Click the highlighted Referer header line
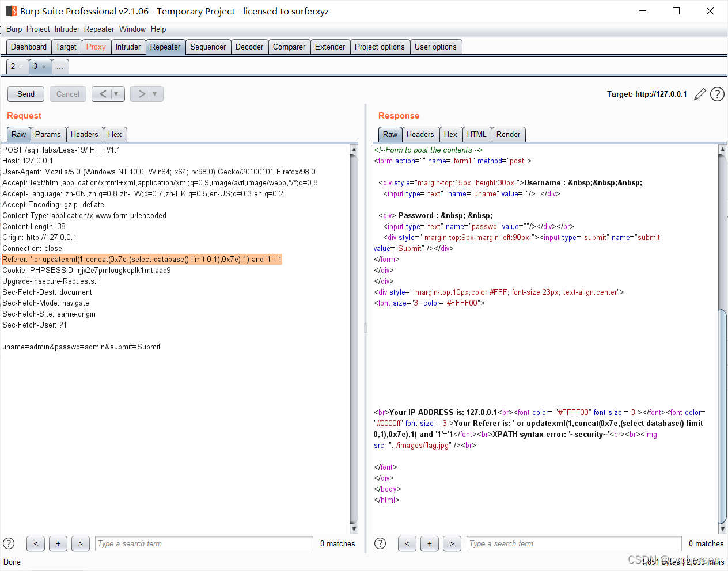This screenshot has height=571, width=728. point(142,259)
